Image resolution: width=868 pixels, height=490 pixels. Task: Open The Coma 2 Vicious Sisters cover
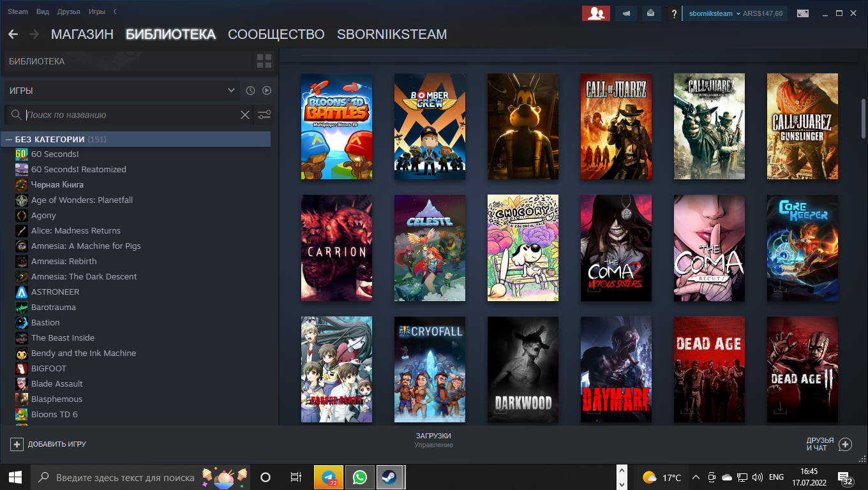pos(616,248)
